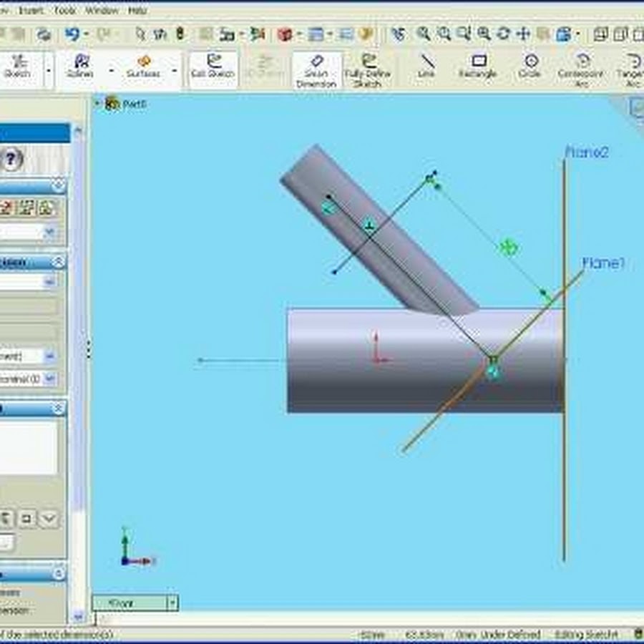Screen dimensions: 644x644
Task: Select the Plane1 label in the viewport
Action: [x=603, y=263]
